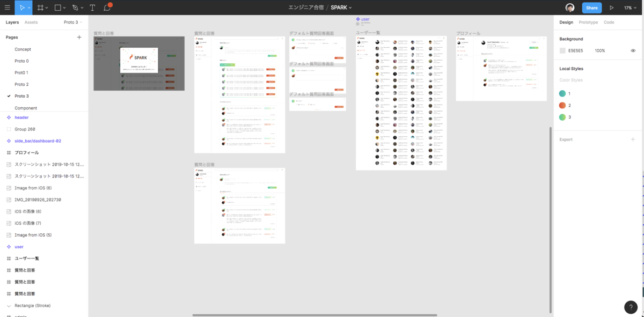This screenshot has height=317, width=644.
Task: Select the Rectangle shape tool
Action: [57, 8]
